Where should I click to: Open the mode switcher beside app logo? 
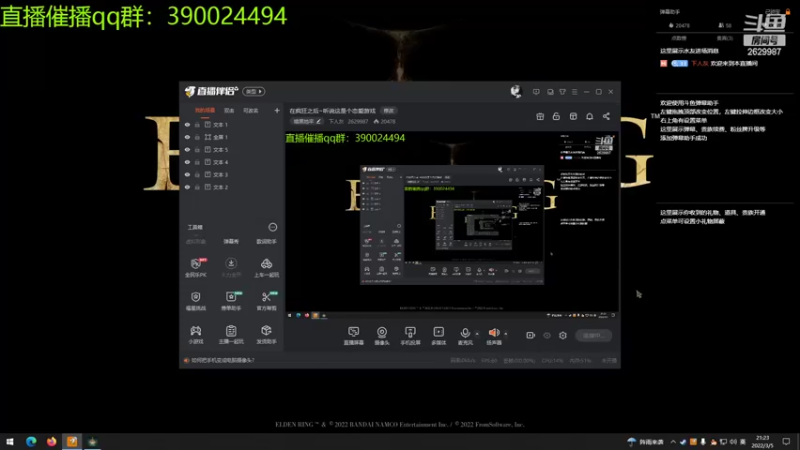254,91
